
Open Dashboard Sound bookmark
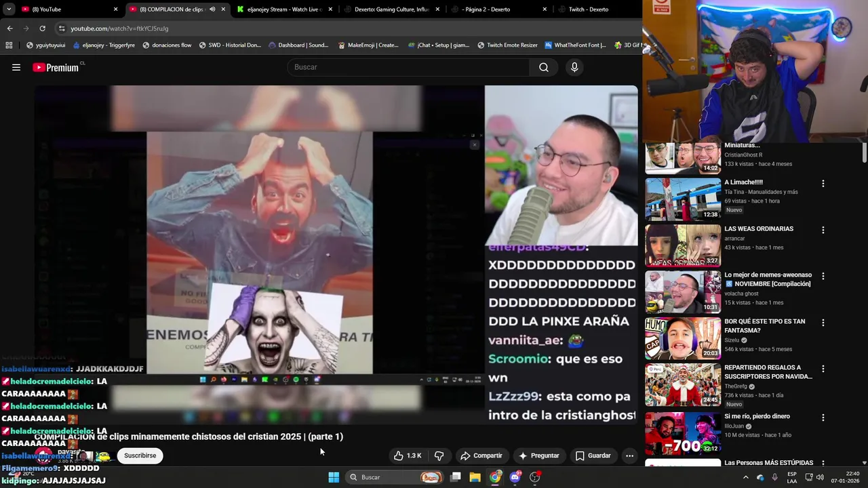(x=298, y=45)
